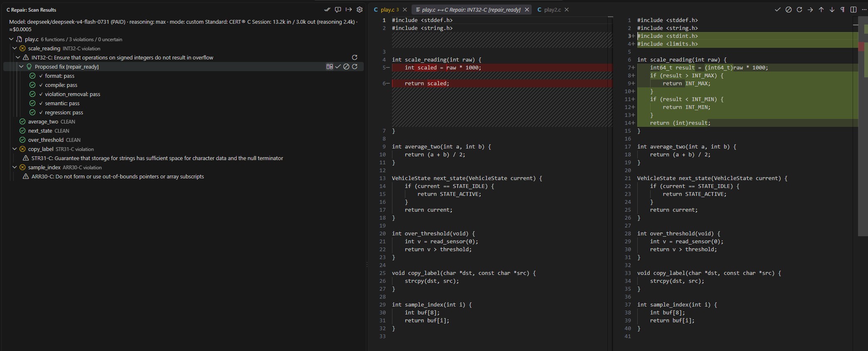Viewport: 868px width, 351px height.
Task: Click right arrow icon in diff editor toolbar
Action: point(810,10)
